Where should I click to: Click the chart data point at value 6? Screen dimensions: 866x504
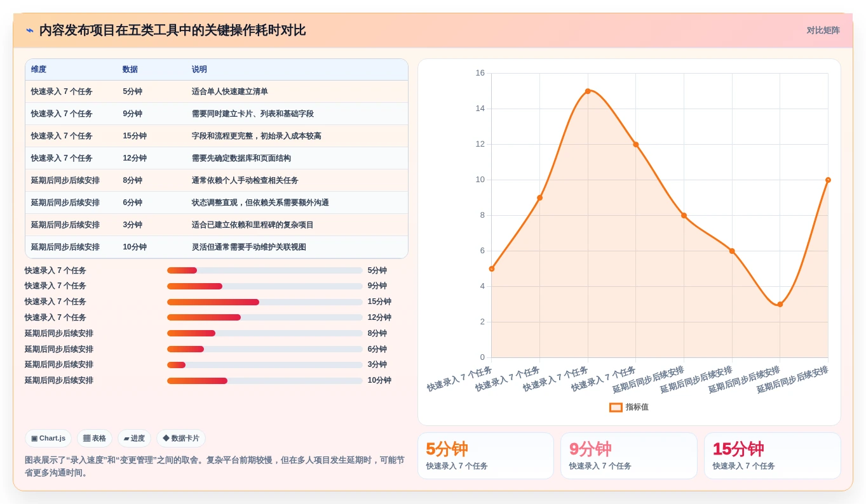(x=732, y=251)
